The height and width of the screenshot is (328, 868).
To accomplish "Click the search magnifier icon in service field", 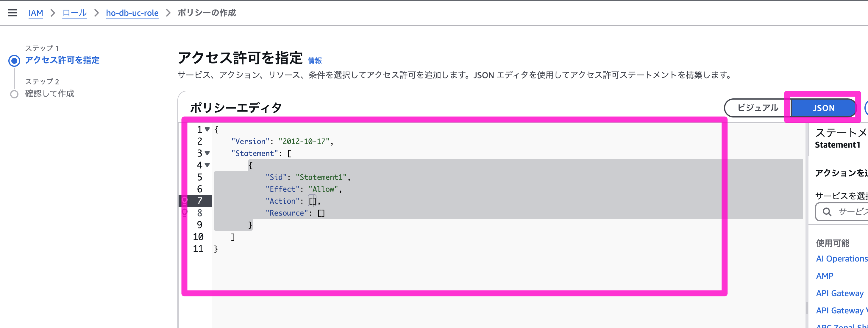I will [x=827, y=212].
